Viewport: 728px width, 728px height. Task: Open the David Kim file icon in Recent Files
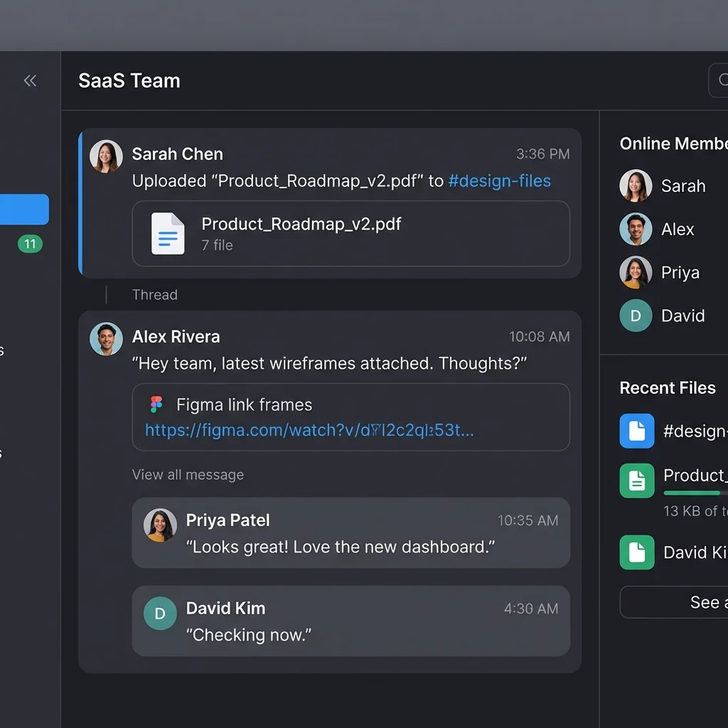click(x=637, y=552)
